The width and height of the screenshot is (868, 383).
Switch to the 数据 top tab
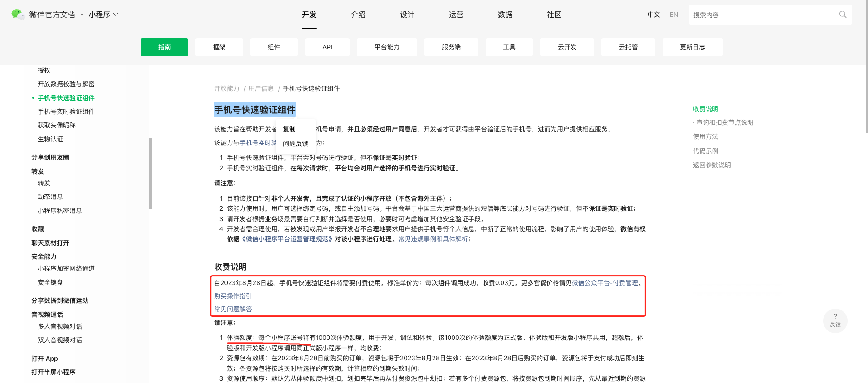(x=505, y=15)
